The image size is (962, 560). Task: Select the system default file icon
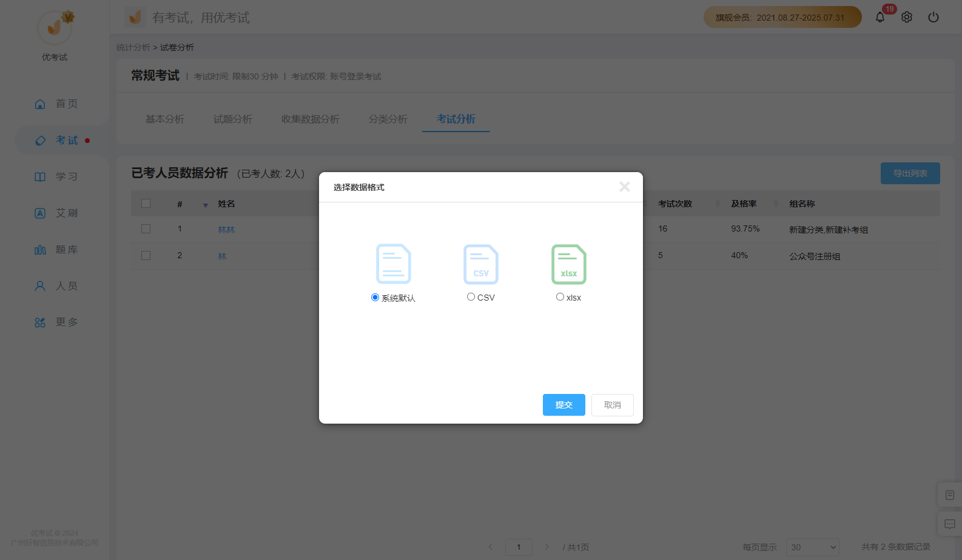[394, 264]
